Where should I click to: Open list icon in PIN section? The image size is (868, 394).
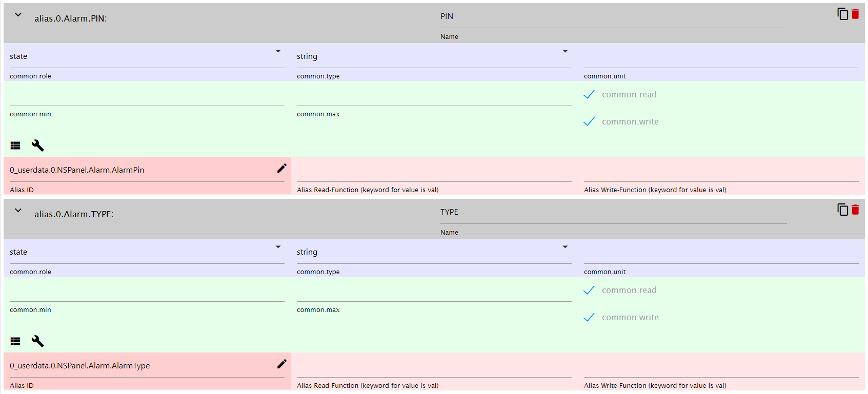[x=15, y=146]
